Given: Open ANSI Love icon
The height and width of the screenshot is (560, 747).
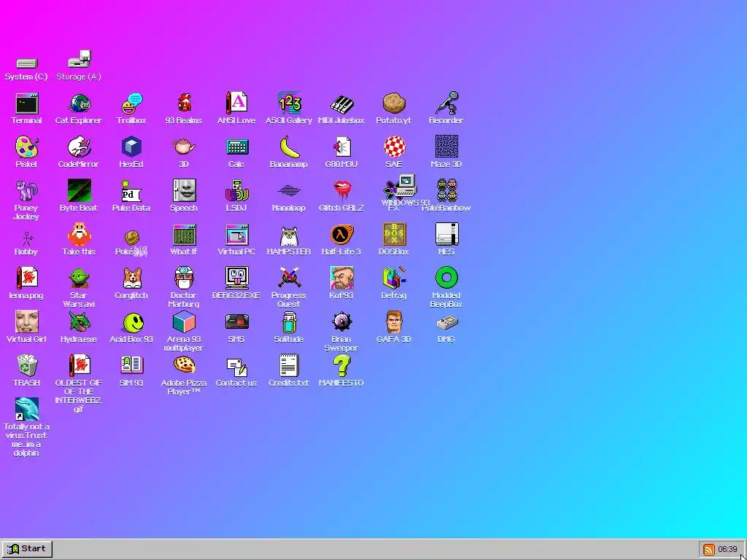Looking at the screenshot, I should [x=236, y=104].
